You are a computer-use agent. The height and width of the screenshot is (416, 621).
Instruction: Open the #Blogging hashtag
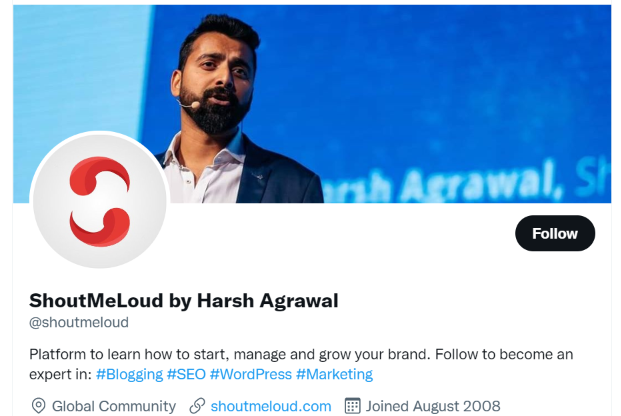tap(130, 374)
